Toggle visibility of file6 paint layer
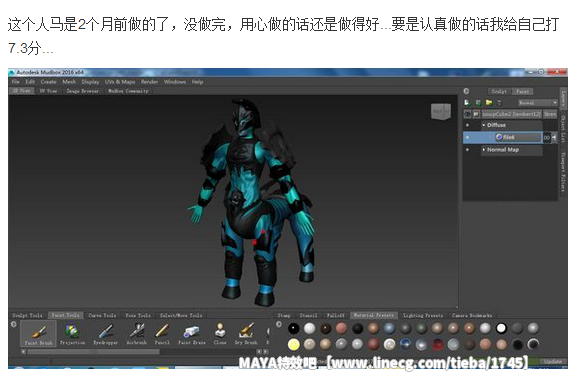The width and height of the screenshot is (570, 382). click(x=467, y=137)
